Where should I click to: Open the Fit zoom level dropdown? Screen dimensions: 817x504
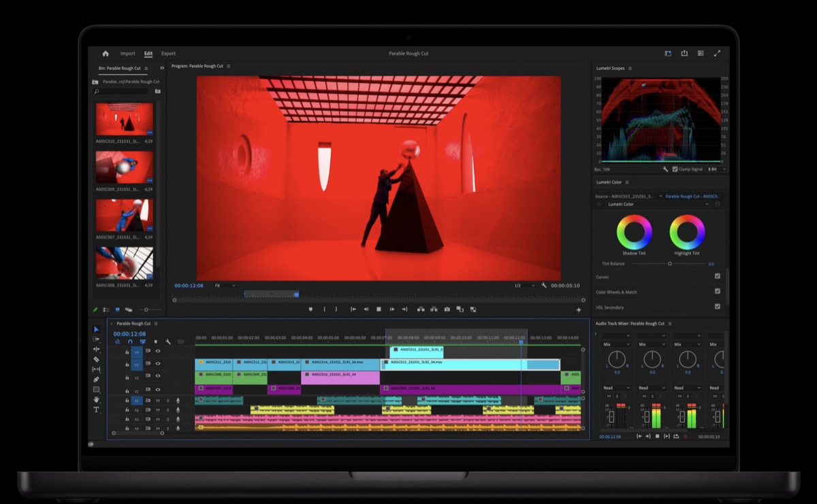coord(225,286)
